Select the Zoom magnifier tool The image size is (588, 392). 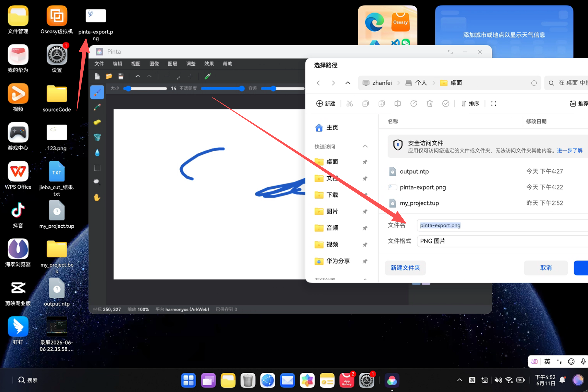click(97, 182)
